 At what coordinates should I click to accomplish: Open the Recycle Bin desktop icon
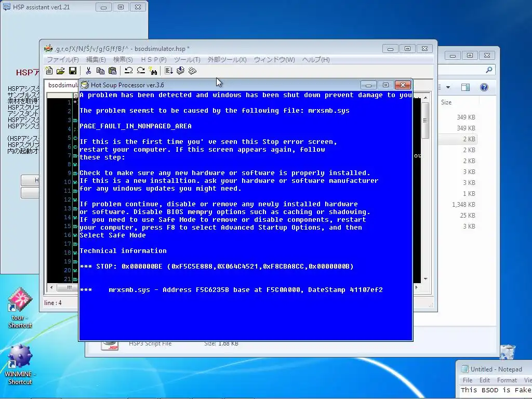tap(508, 352)
